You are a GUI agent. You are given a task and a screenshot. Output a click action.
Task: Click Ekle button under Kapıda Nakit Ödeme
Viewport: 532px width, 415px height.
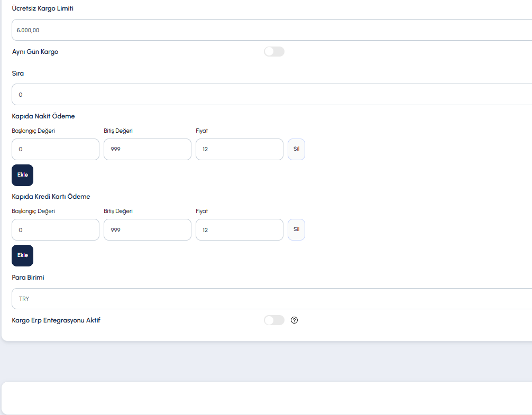point(22,175)
